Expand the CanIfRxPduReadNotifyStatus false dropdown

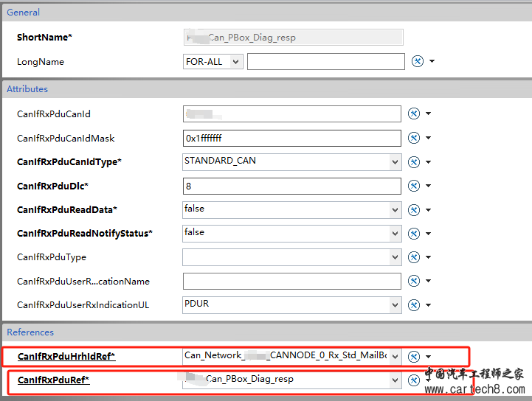coord(395,234)
